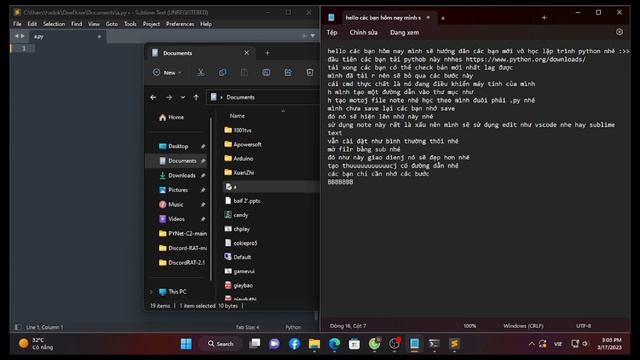
Task: Click the Paste icon in File Explorer toolbar
Action: click(x=244, y=72)
